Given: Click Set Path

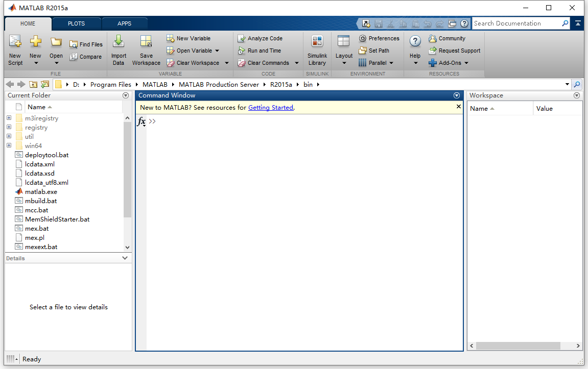Looking at the screenshot, I should [374, 51].
